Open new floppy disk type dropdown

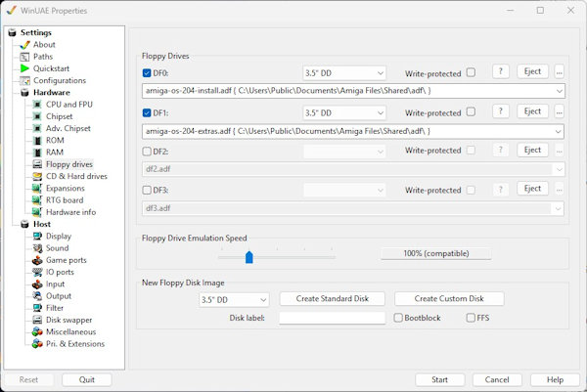click(x=234, y=299)
